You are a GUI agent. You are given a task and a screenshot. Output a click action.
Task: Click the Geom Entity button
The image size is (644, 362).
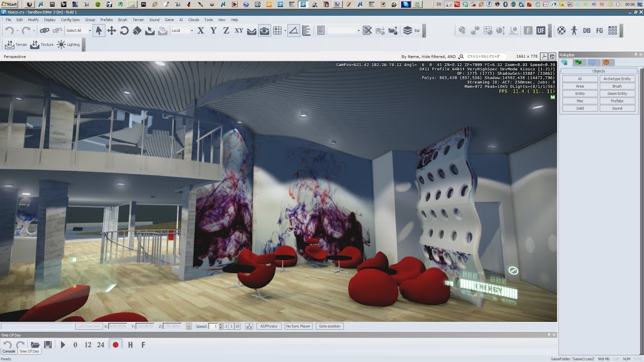coord(617,94)
